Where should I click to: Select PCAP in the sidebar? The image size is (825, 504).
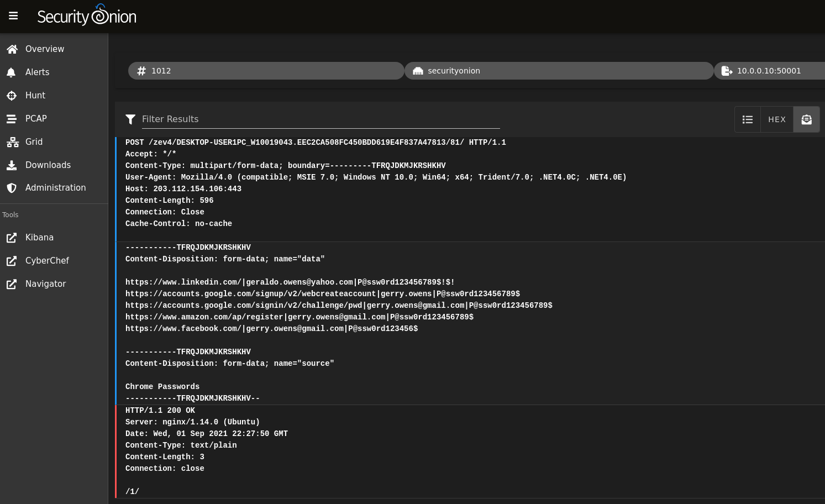[54, 119]
